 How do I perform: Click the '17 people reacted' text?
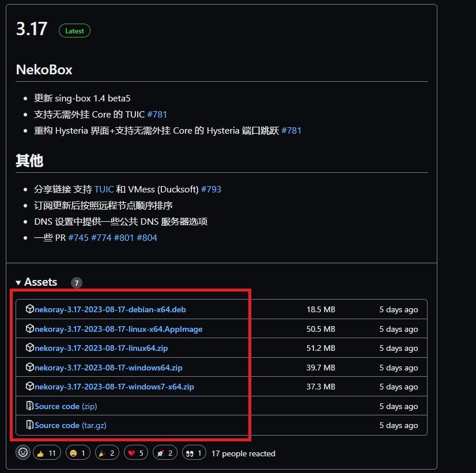(x=243, y=453)
